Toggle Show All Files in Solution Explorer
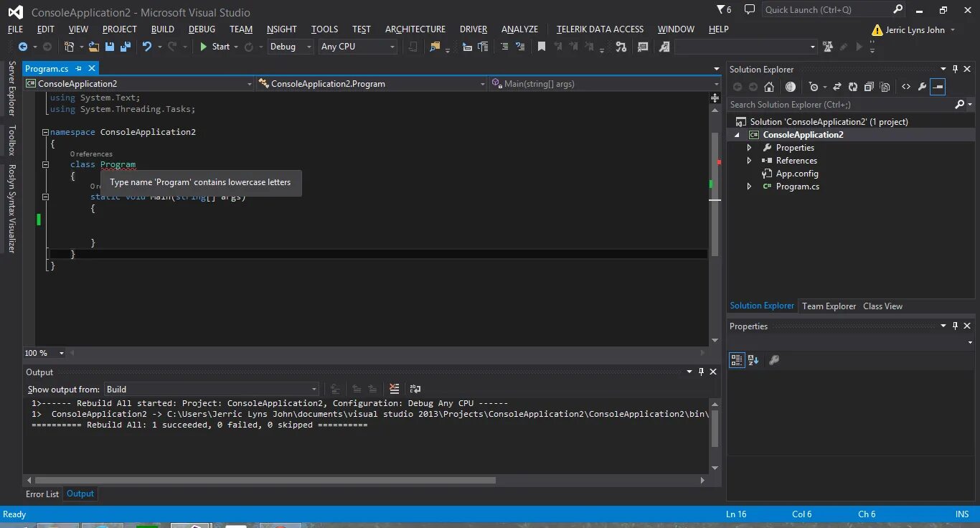 [885, 87]
